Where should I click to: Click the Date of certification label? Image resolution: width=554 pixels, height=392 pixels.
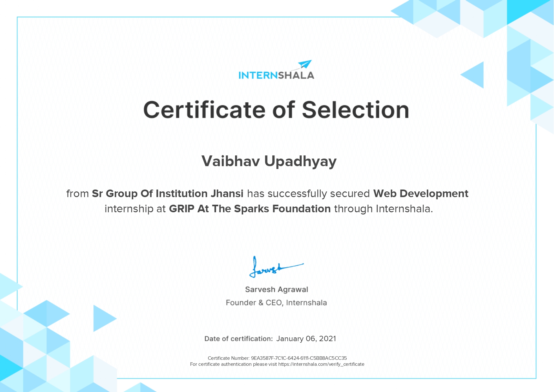[x=238, y=339]
